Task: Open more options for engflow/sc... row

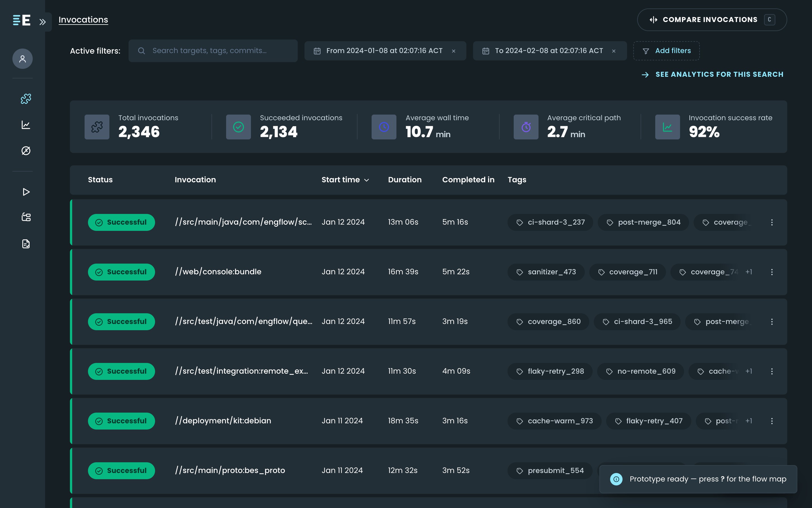Action: (x=772, y=222)
